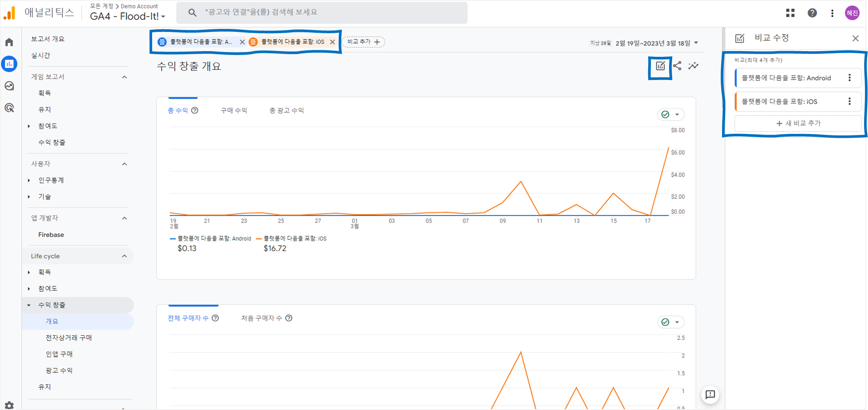Image resolution: width=868 pixels, height=410 pixels.
Task: Click the Analytics logo icon
Action: (9, 13)
